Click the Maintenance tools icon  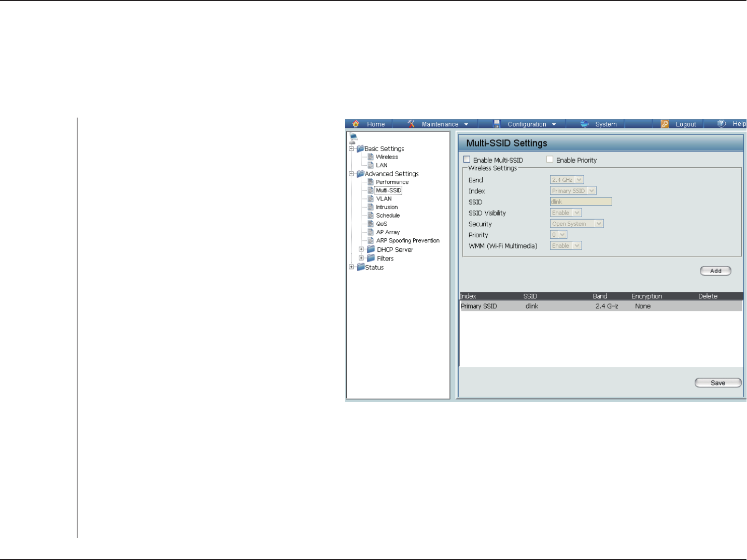411,124
